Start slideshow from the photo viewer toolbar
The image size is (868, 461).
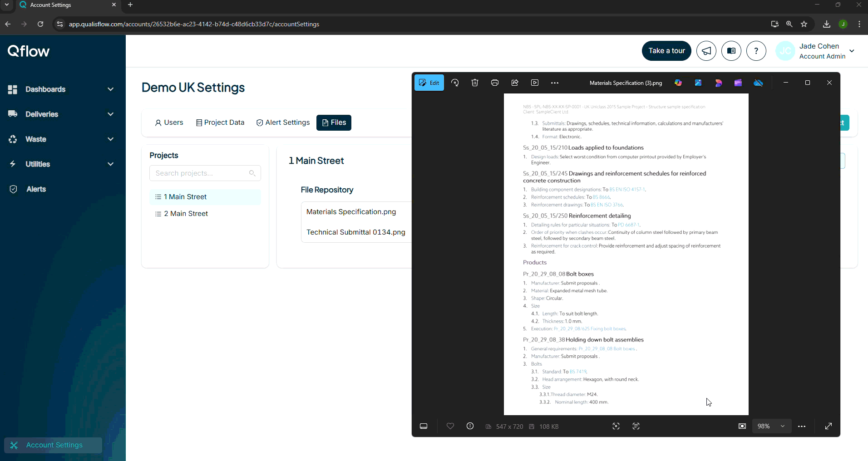(x=535, y=83)
